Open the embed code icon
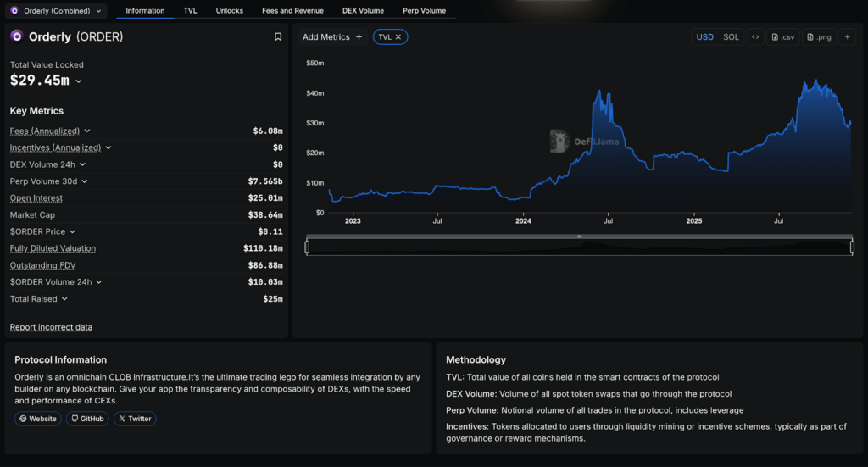868x467 pixels. tap(755, 37)
